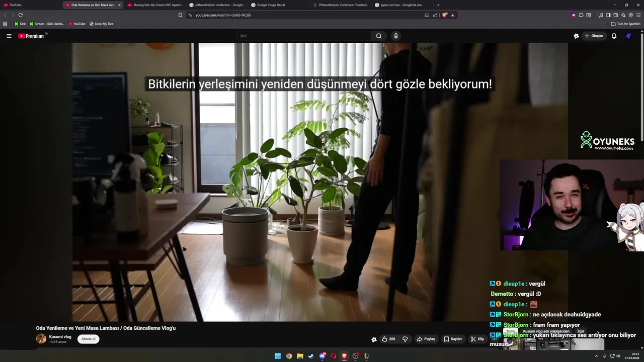Share the page with the address bar share icon
Image resolution: width=644 pixels, height=362 pixels.
pyautogui.click(x=435, y=15)
